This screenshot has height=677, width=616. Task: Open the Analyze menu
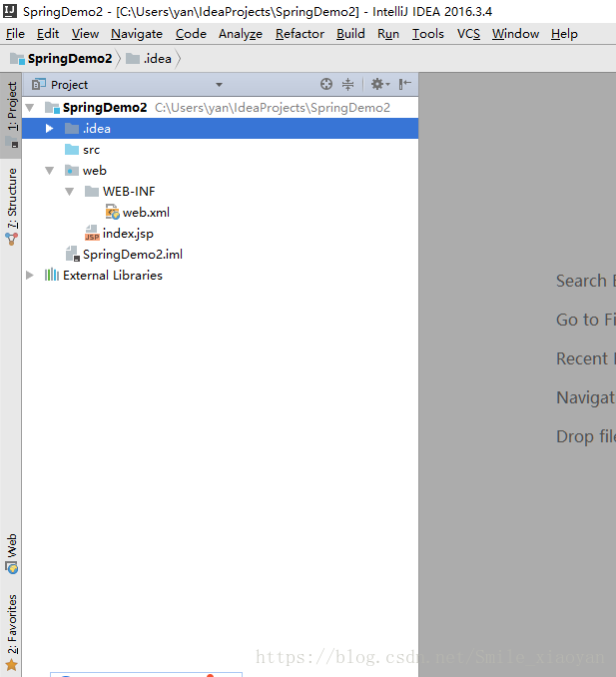tap(241, 34)
